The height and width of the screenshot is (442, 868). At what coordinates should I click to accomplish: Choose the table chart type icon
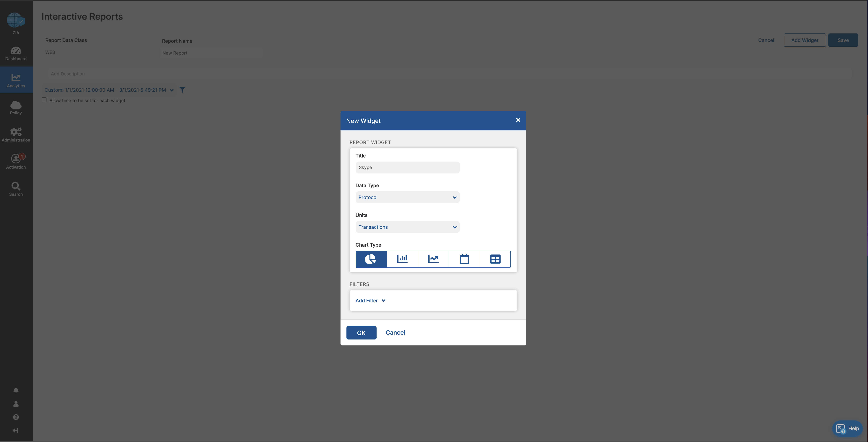click(495, 259)
